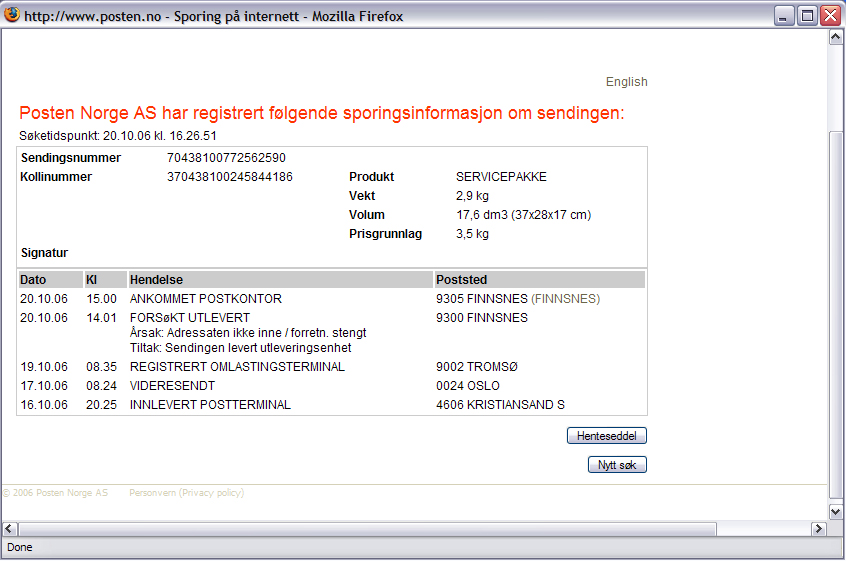Click the vertical scrollbar down arrow

pyautogui.click(x=835, y=511)
